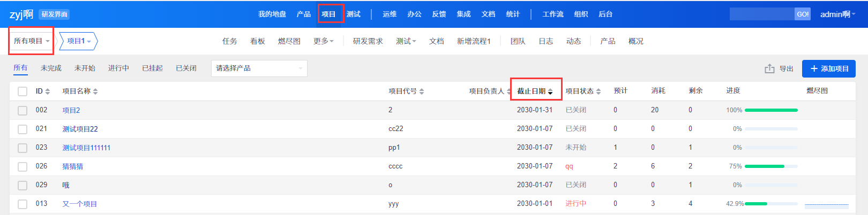Viewport: 868px width, 215px height.
Task: Click sort arrows beside 项目状态 header
Action: point(598,91)
